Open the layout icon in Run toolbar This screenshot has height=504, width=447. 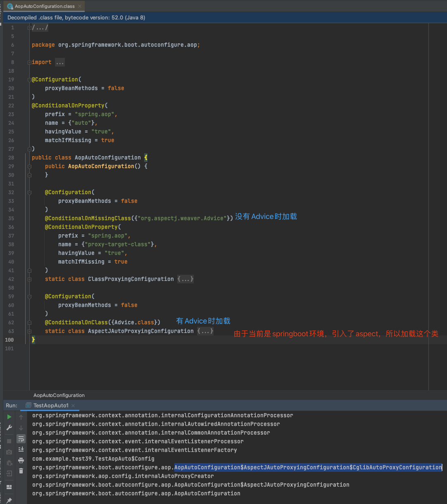click(9, 487)
